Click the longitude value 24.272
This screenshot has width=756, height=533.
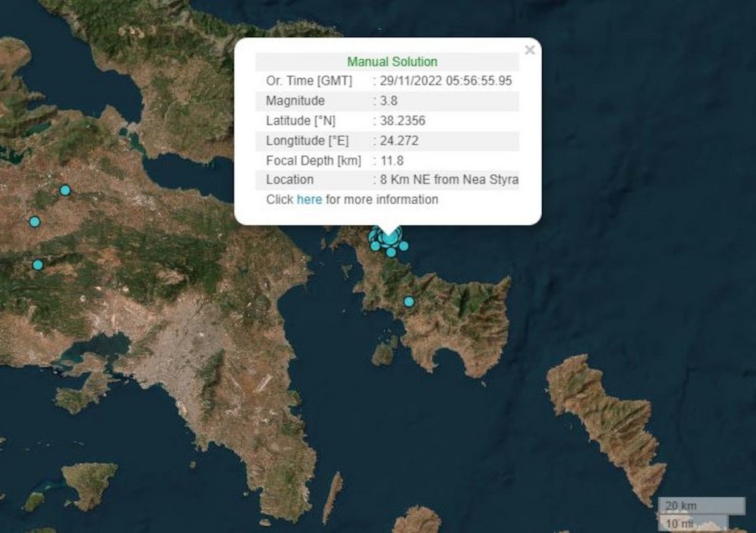click(x=399, y=141)
